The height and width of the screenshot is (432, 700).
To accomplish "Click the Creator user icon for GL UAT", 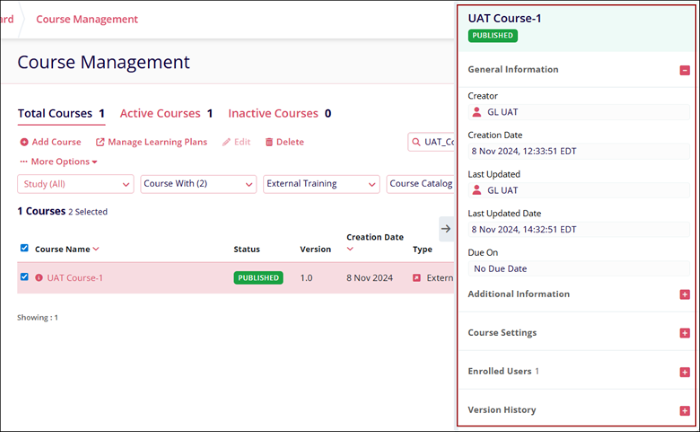I will 477,112.
